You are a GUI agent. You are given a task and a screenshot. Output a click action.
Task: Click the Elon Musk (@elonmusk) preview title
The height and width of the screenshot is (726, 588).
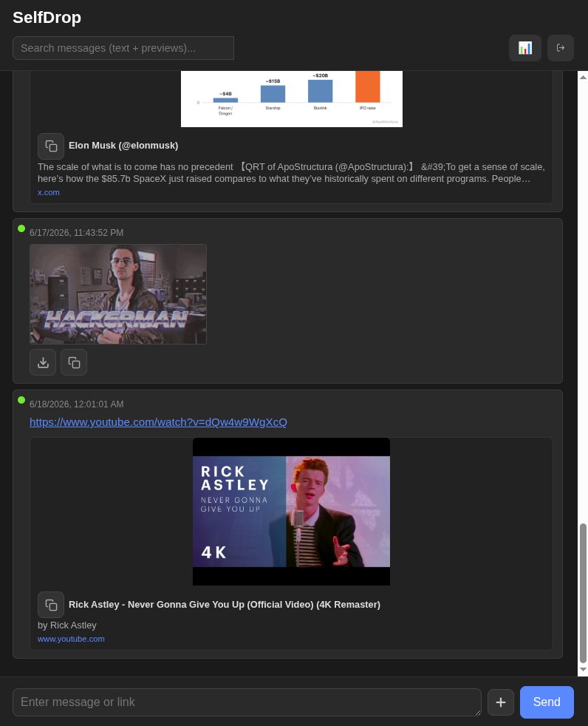[123, 146]
